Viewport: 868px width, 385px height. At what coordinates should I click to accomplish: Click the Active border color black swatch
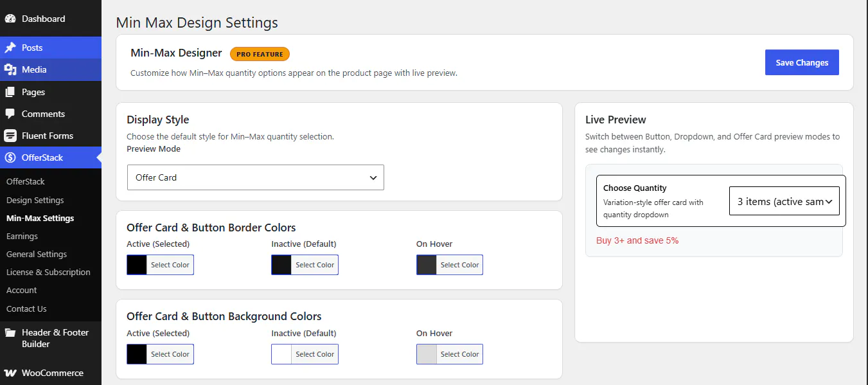point(137,265)
